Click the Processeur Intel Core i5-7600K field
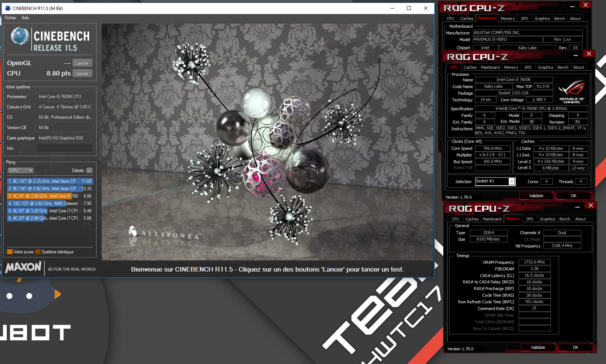606x364 pixels. [x=64, y=97]
